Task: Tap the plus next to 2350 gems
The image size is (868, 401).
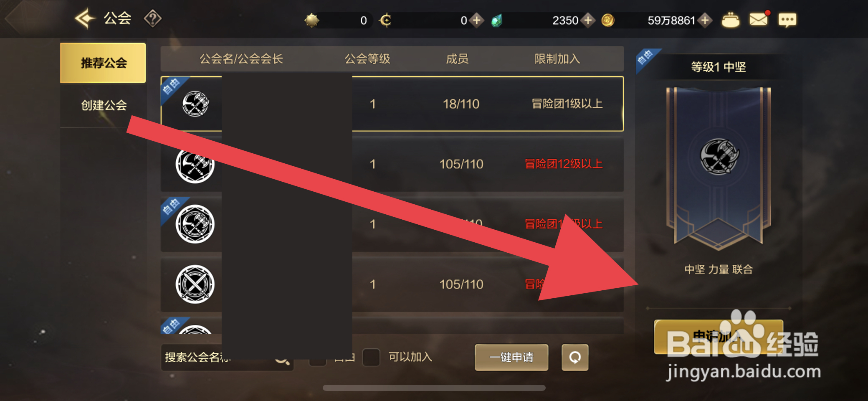Action: [588, 20]
